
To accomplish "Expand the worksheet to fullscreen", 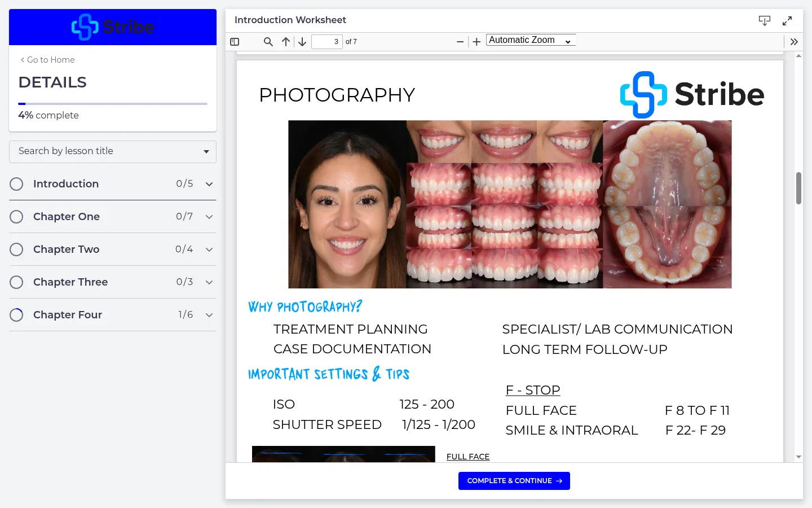I will pyautogui.click(x=787, y=21).
